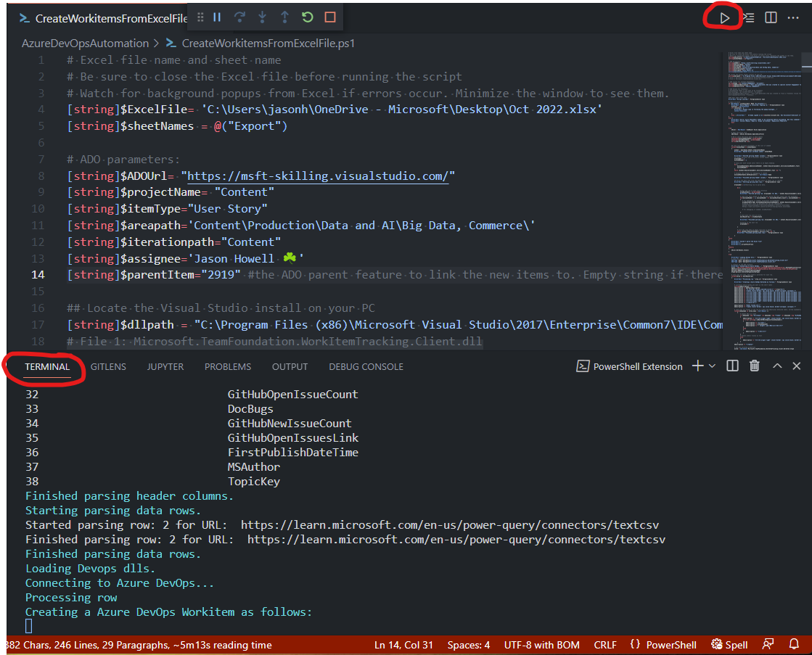This screenshot has width=812, height=655.
Task: Switch to the DEBUG CONSOLE tab
Action: [365, 366]
